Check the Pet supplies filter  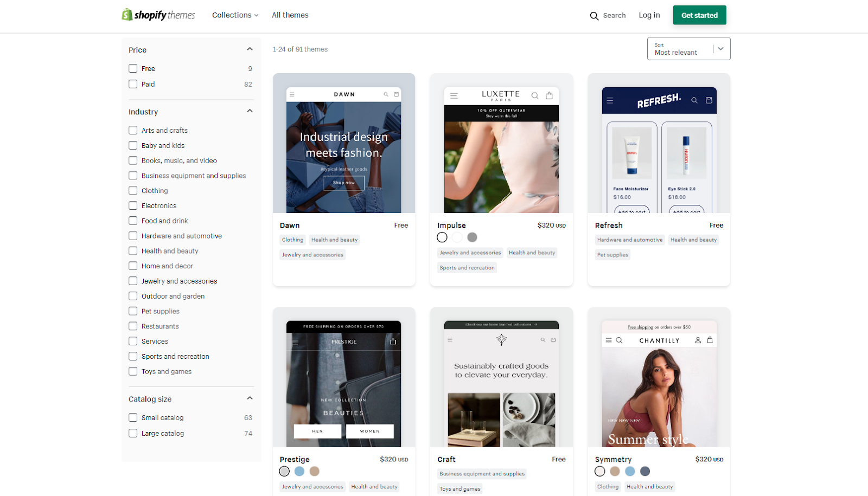[133, 311]
